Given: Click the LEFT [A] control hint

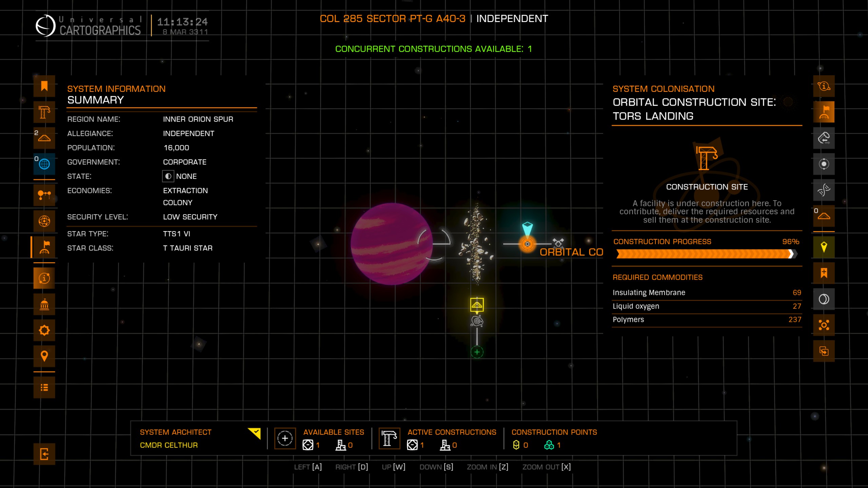Looking at the screenshot, I should click(308, 467).
